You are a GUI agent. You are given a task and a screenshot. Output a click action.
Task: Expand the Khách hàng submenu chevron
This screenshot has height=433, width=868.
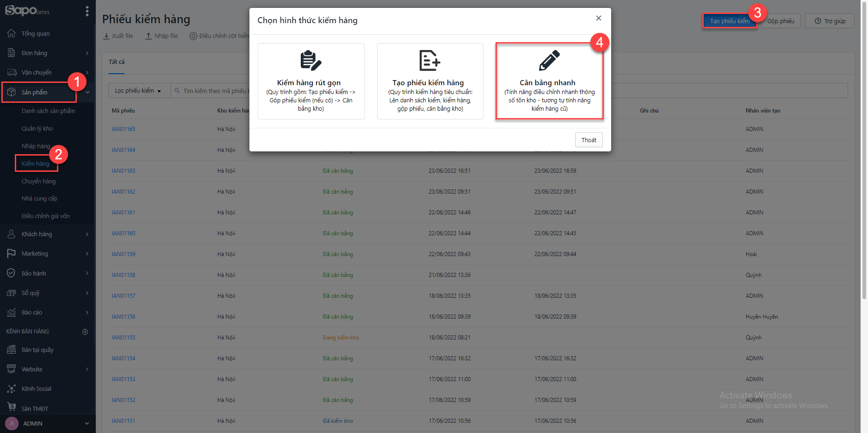(x=87, y=234)
